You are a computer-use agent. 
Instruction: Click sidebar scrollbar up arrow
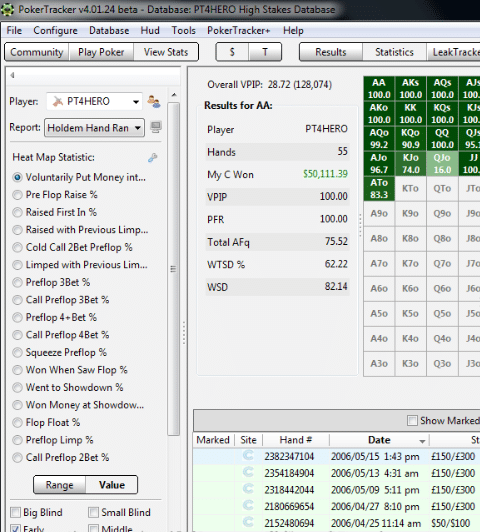pos(174,95)
